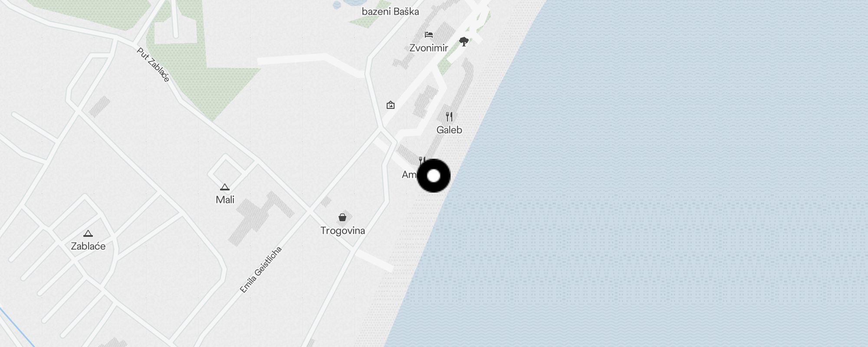The width and height of the screenshot is (868, 347).
Task: Select the park tree icon near Zvonimir
Action: [464, 42]
